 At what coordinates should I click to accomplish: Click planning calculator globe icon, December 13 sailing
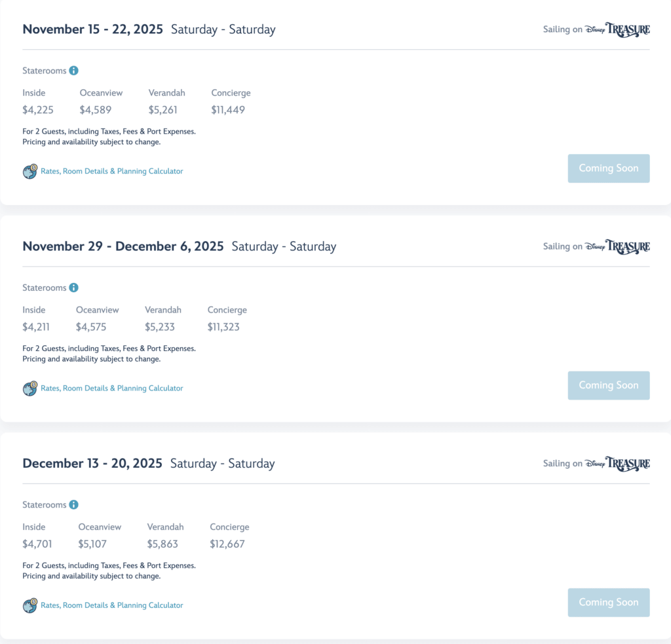30,605
